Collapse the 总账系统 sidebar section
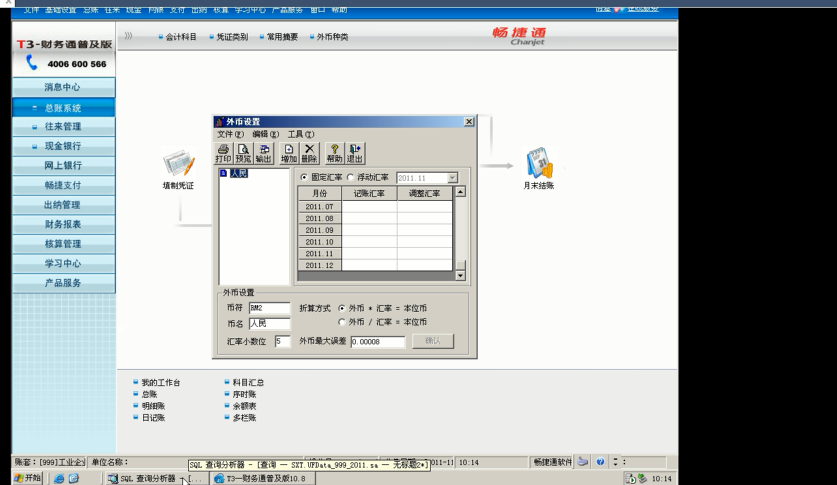 34,108
